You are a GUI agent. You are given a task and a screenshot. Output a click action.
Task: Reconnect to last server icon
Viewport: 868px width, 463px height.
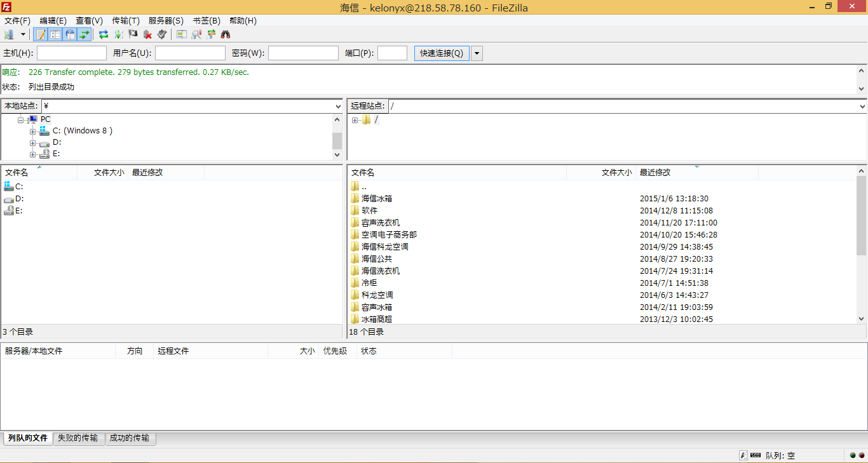coord(162,34)
